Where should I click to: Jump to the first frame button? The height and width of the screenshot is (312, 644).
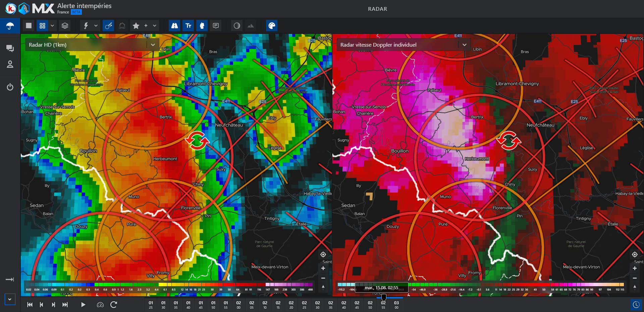[30, 305]
